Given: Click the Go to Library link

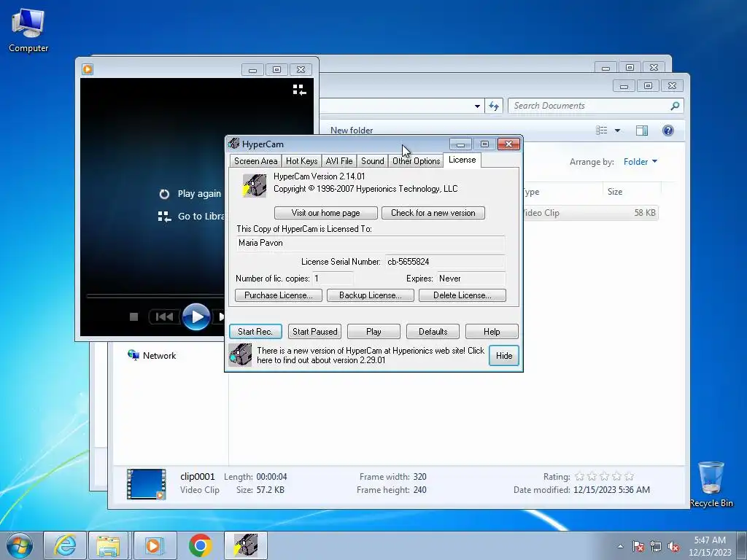Looking at the screenshot, I should 191,216.
